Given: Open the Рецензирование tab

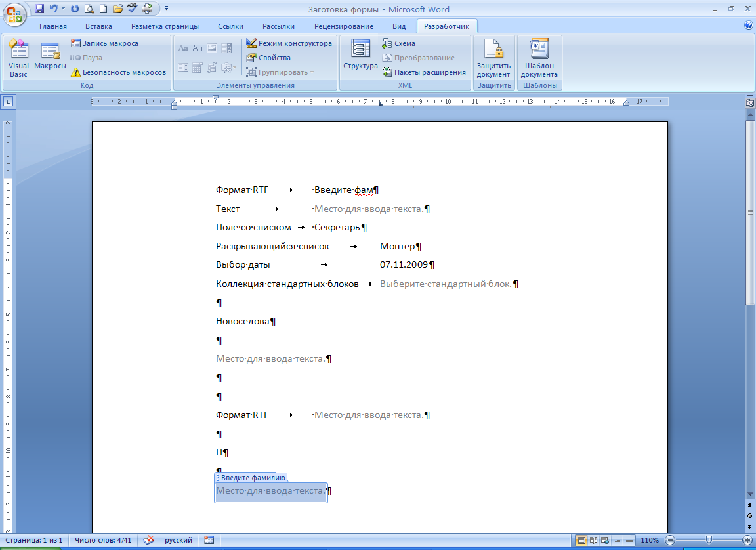Looking at the screenshot, I should click(x=343, y=26).
